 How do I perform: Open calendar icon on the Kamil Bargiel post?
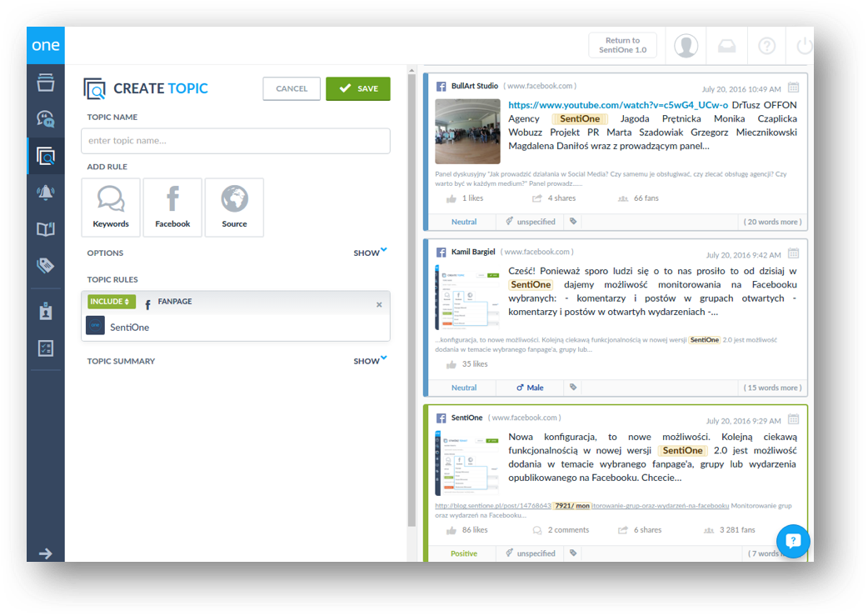pos(793,253)
